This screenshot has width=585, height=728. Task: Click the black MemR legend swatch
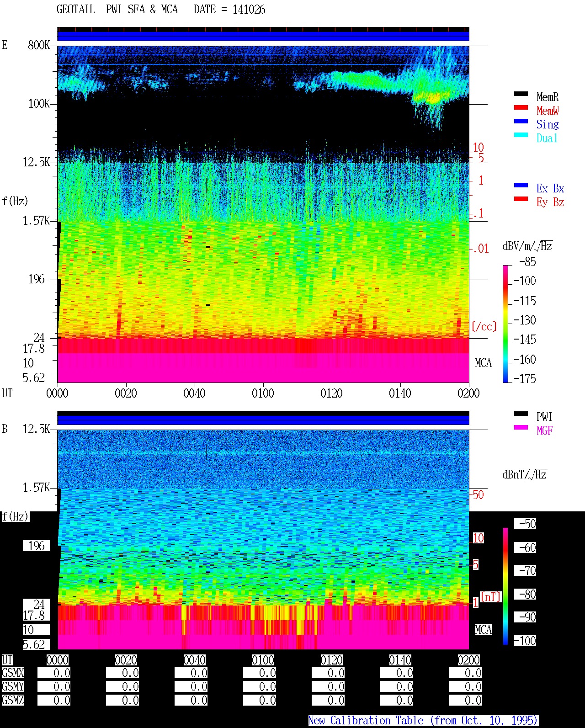coord(521,94)
